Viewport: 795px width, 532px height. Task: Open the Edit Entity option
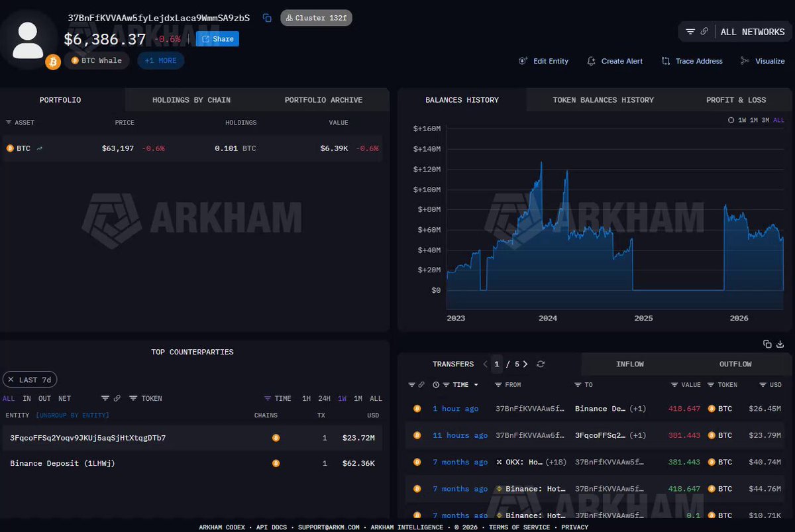click(543, 61)
